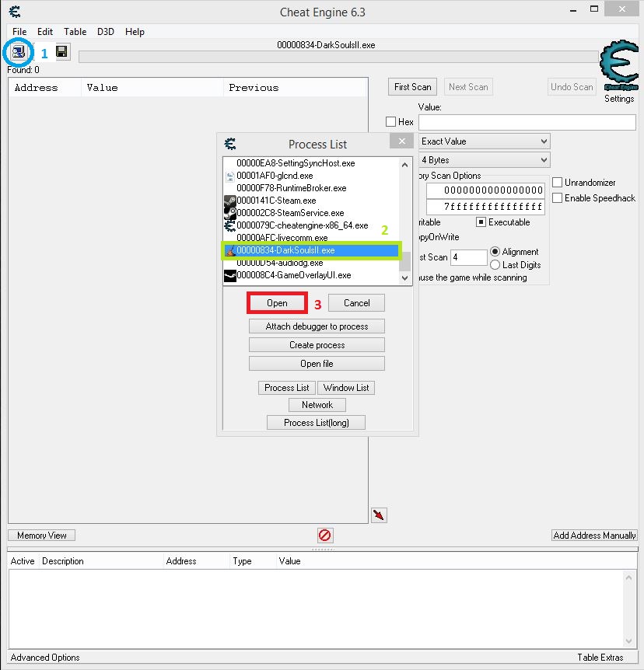This screenshot has height=670, width=644.
Task: Open the Exact Value scan type dropdown
Action: 484,141
